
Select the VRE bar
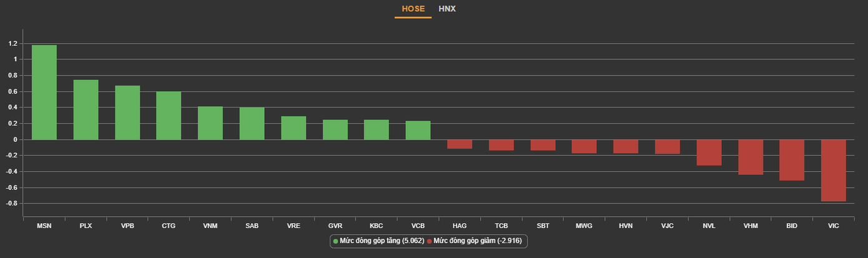pyautogui.click(x=293, y=128)
